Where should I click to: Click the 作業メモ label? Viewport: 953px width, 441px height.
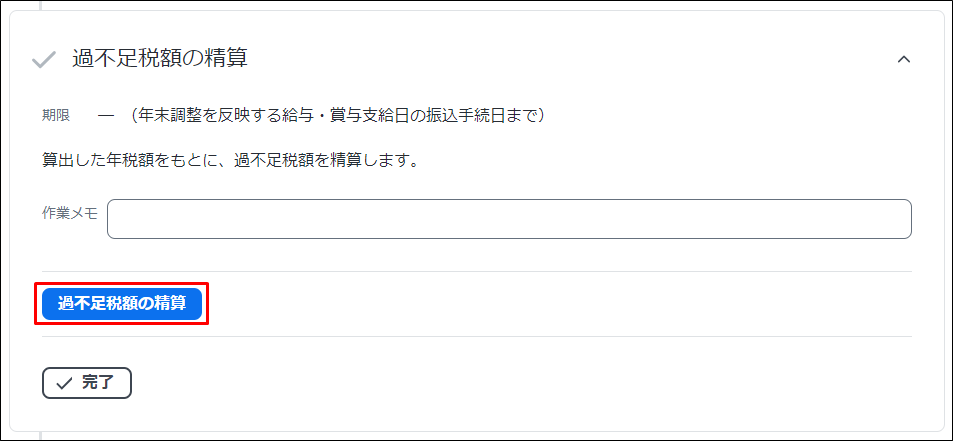[70, 213]
